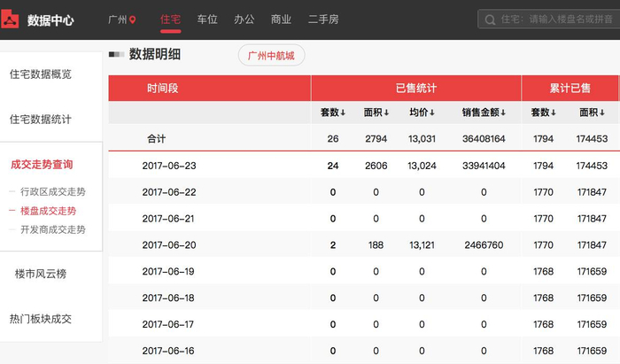Select the date 2017-06-22
Screen dimensions: 620x364
(x=169, y=192)
